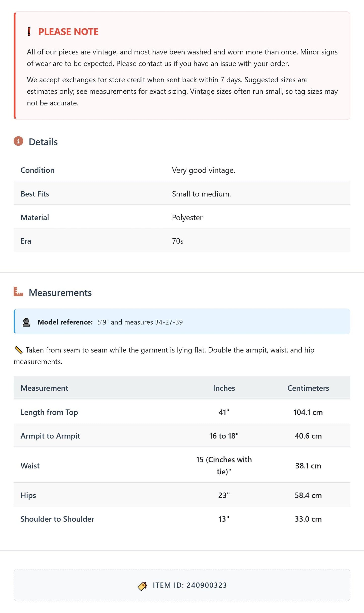Click the Hips 58.4 cm value

coord(308,495)
